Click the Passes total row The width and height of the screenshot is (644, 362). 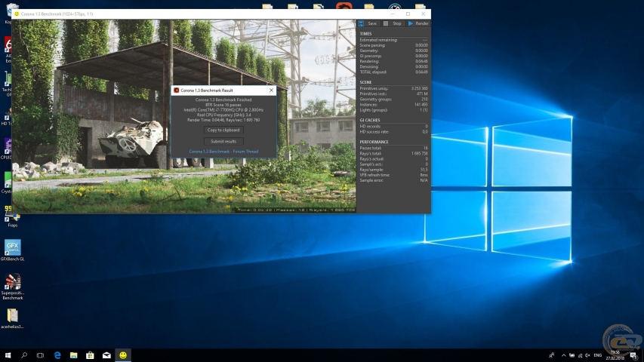coord(393,148)
